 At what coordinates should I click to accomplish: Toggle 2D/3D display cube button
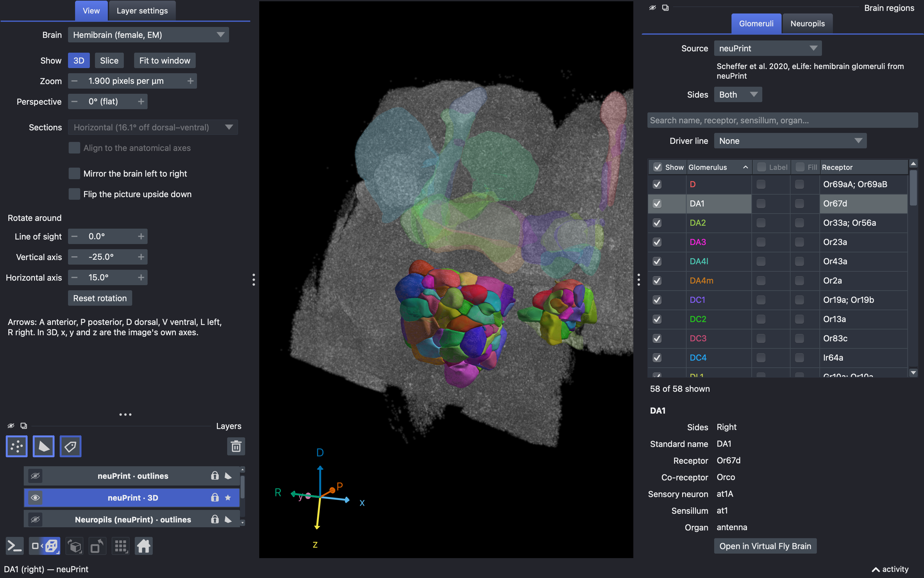(x=45, y=546)
